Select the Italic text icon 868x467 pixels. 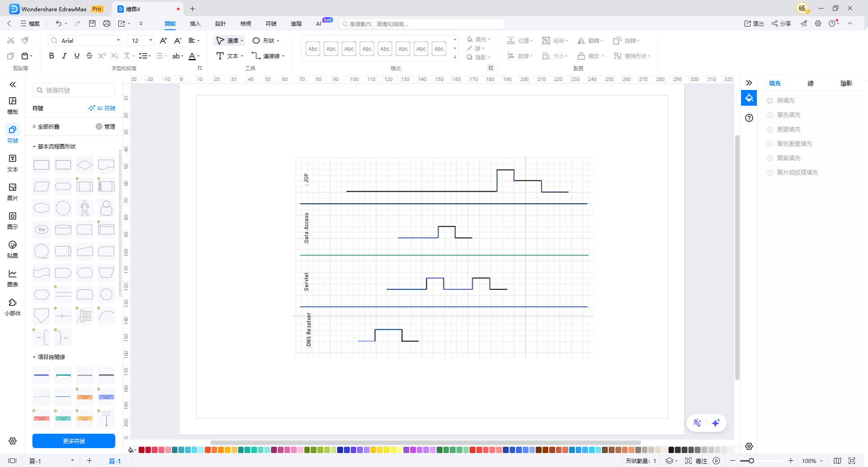coord(64,56)
